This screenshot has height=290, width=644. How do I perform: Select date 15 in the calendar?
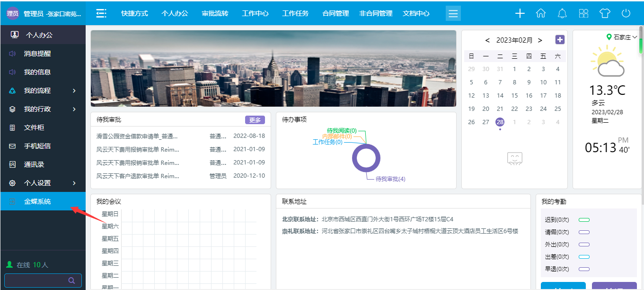(x=514, y=95)
